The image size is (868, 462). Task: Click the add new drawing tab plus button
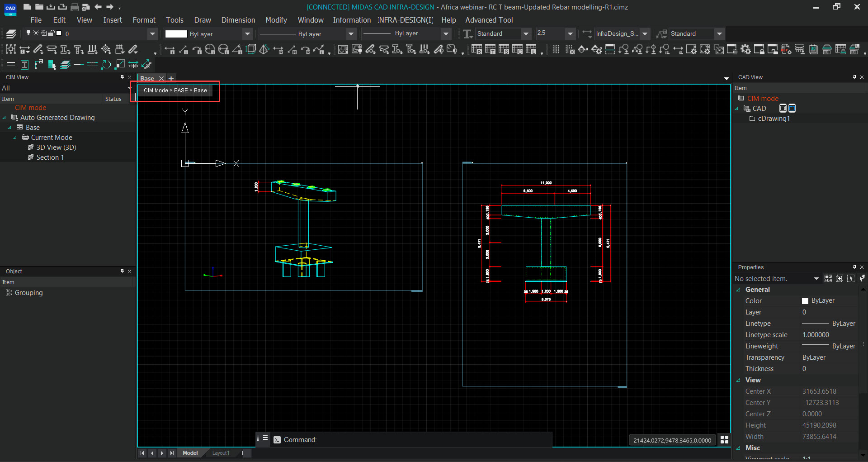point(171,78)
